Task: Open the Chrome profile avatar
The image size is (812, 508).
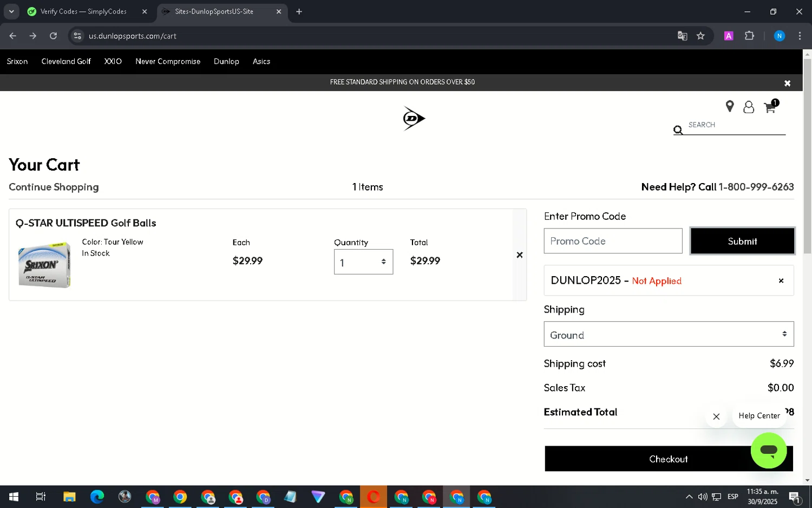Action: point(780,36)
